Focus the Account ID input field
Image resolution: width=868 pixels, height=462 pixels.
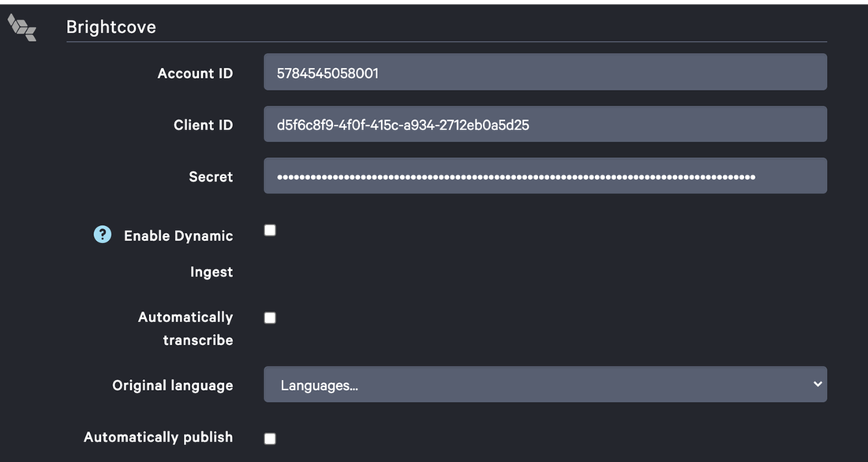544,73
